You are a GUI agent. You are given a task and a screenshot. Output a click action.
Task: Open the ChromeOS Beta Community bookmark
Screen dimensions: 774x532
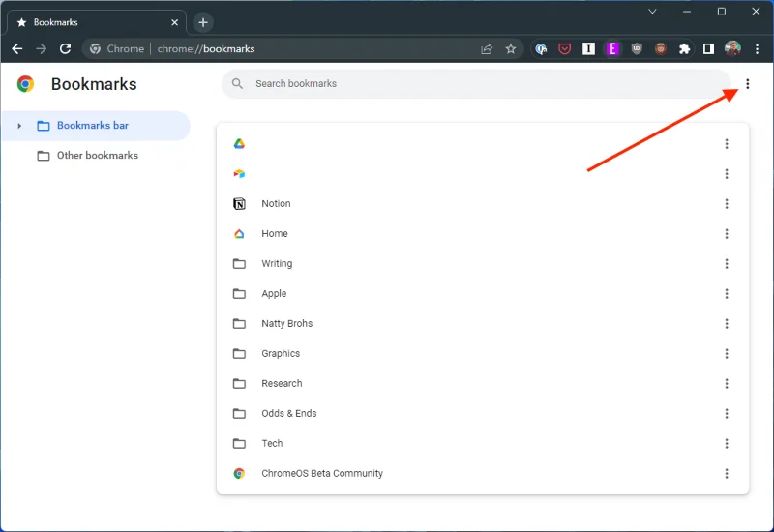tap(322, 474)
